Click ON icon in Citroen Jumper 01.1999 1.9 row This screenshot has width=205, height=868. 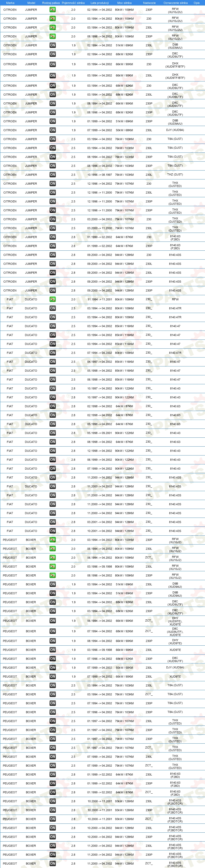[53, 121]
